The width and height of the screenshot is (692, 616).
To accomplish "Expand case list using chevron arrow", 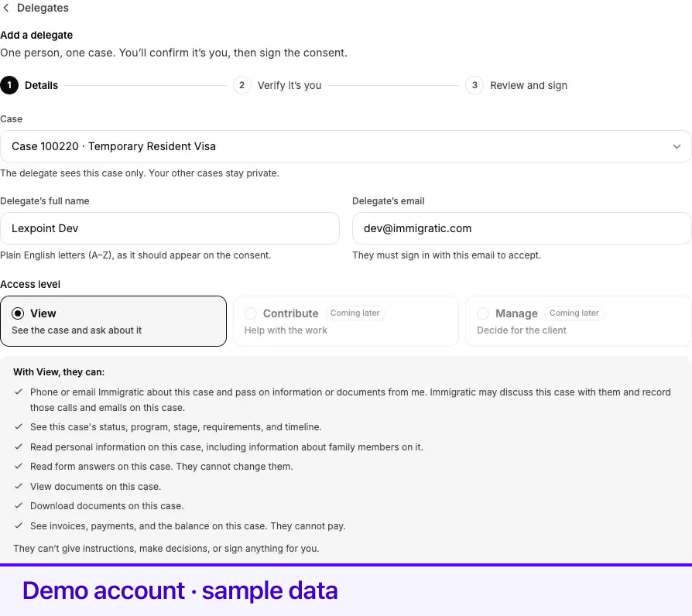I will coord(677,146).
